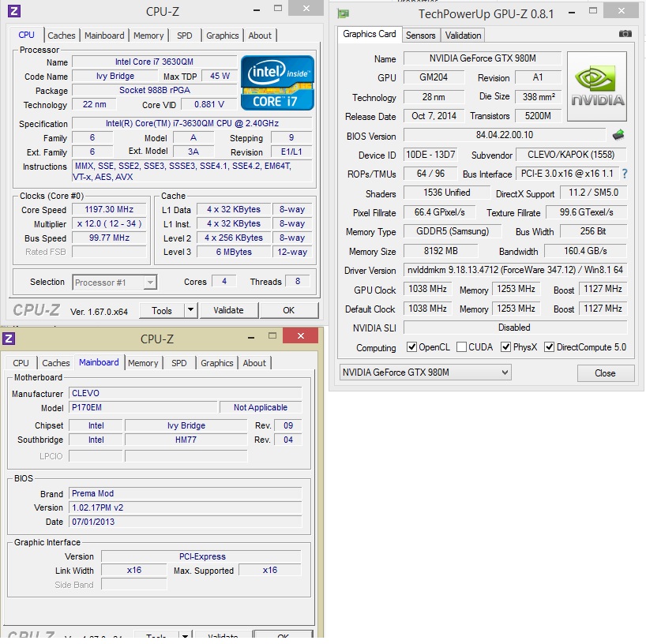
Task: Click the Threads value 8
Action: pyautogui.click(x=298, y=281)
